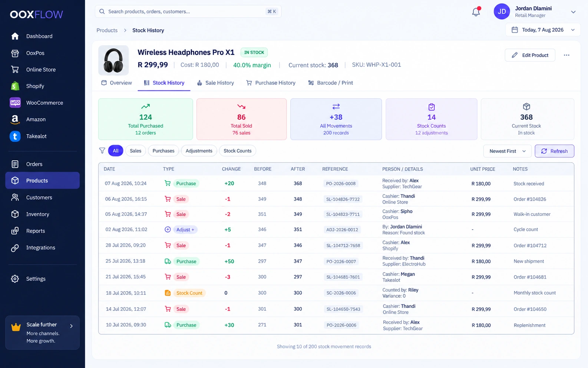The height and width of the screenshot is (368, 588).
Task: Open the Takealot channel icon
Action: (15, 136)
